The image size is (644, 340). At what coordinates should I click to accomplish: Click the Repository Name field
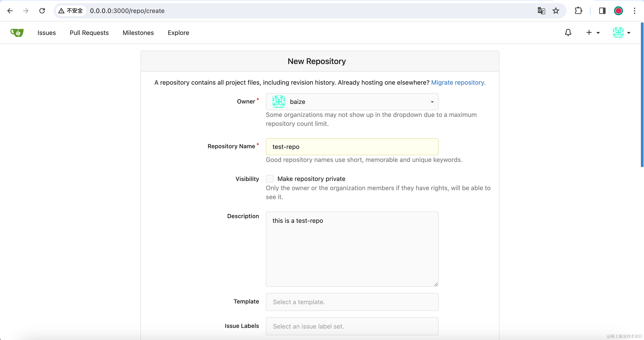tap(352, 147)
